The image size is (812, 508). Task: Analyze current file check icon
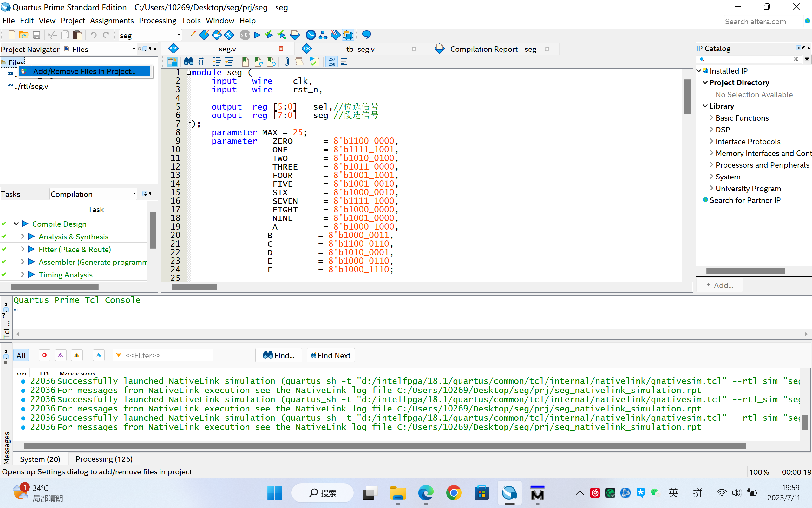pyautogui.click(x=314, y=62)
